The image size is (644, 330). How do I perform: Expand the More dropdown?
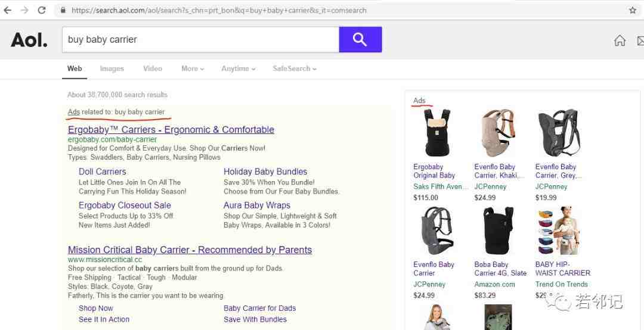(193, 69)
